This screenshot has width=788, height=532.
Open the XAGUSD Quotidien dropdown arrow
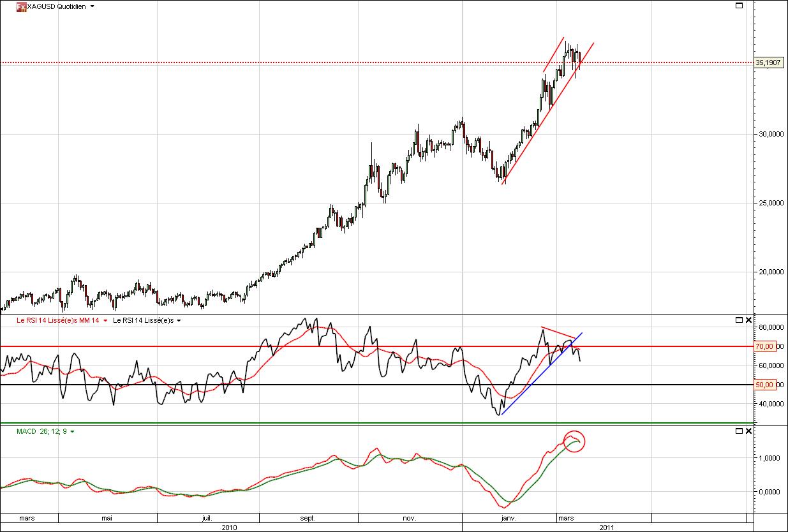93,6
